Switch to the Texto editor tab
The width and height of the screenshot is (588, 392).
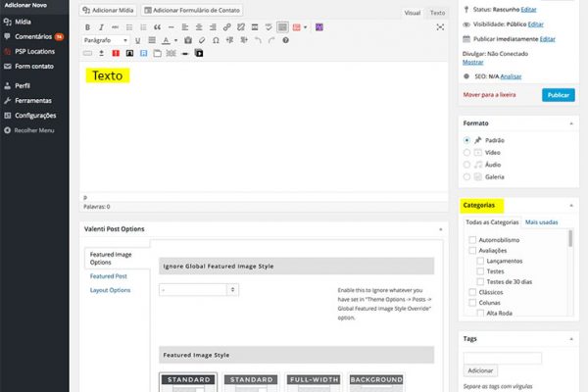(x=437, y=13)
